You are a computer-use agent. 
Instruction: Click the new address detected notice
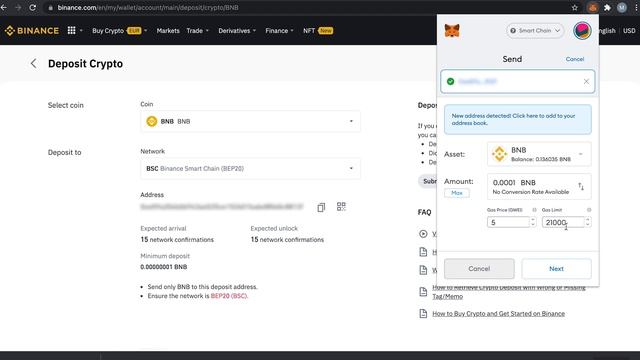518,119
